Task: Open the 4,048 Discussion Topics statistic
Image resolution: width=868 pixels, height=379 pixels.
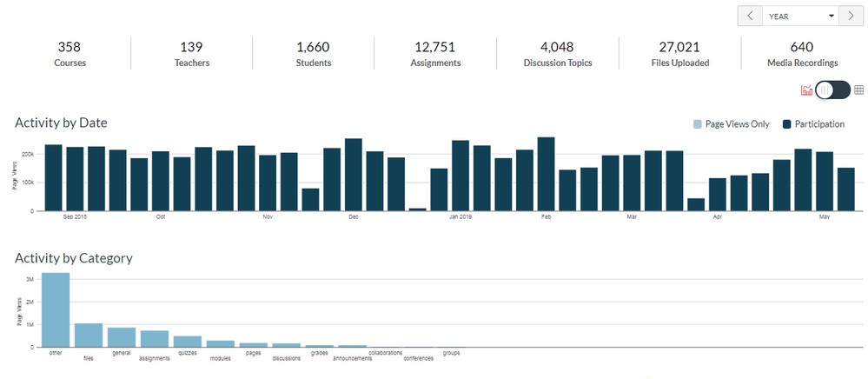Action: point(557,54)
